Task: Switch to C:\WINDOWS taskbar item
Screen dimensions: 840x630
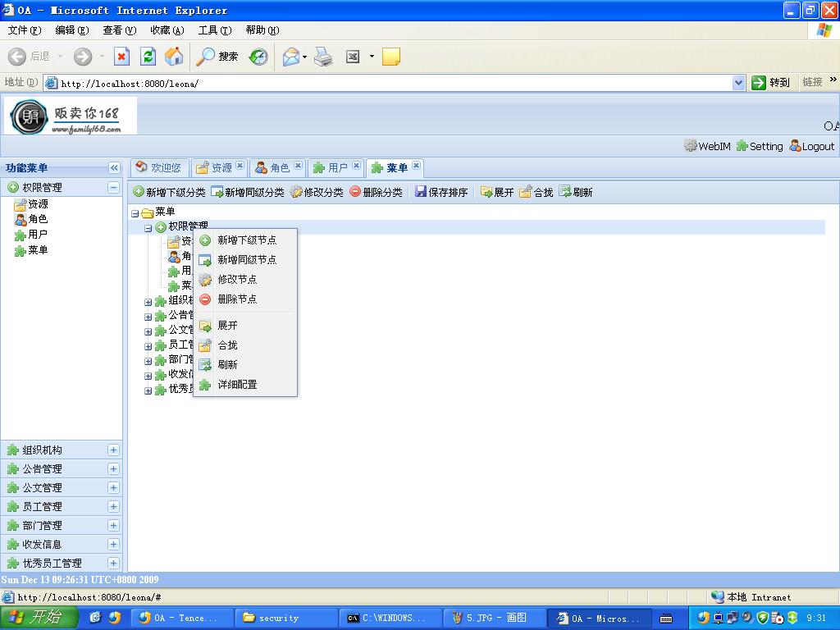Action: coord(391,619)
